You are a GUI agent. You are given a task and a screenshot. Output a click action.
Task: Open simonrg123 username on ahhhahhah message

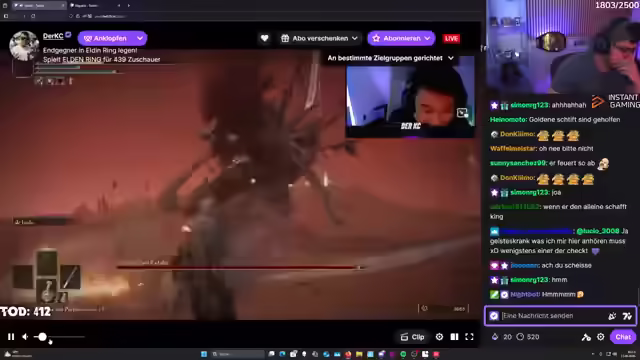click(529, 105)
